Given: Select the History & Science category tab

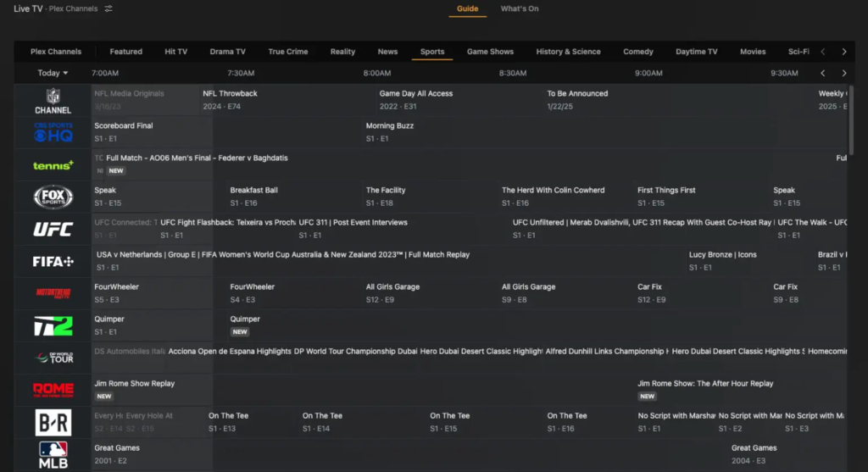Looking at the screenshot, I should click(568, 52).
